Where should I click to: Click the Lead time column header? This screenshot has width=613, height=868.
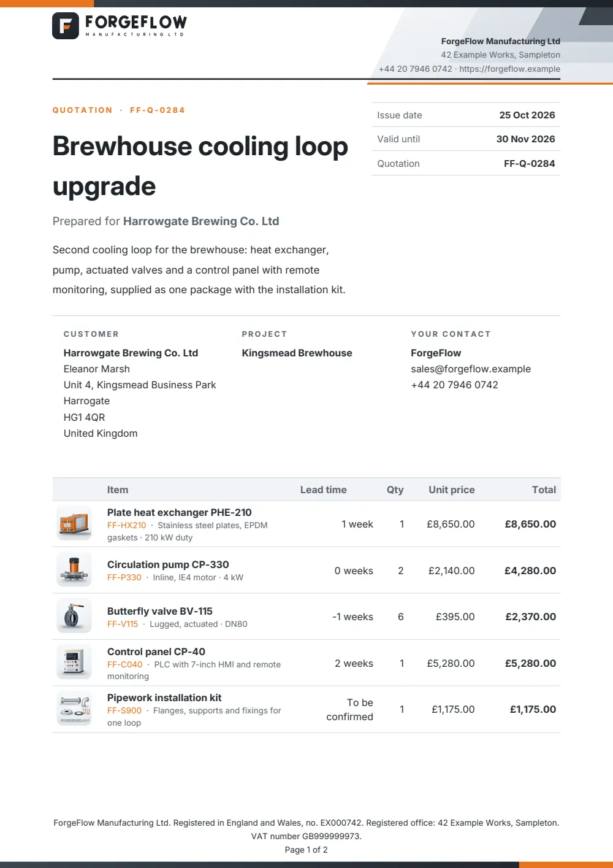[324, 490]
